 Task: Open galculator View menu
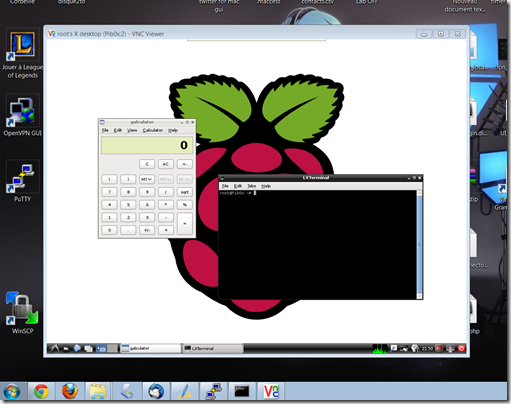pyautogui.click(x=132, y=130)
